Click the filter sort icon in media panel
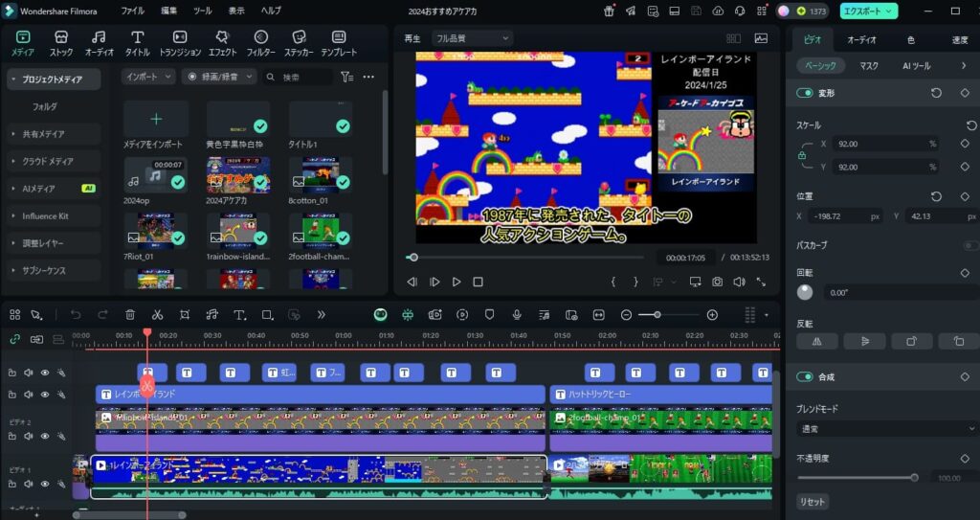The width and height of the screenshot is (980, 520). pyautogui.click(x=346, y=77)
